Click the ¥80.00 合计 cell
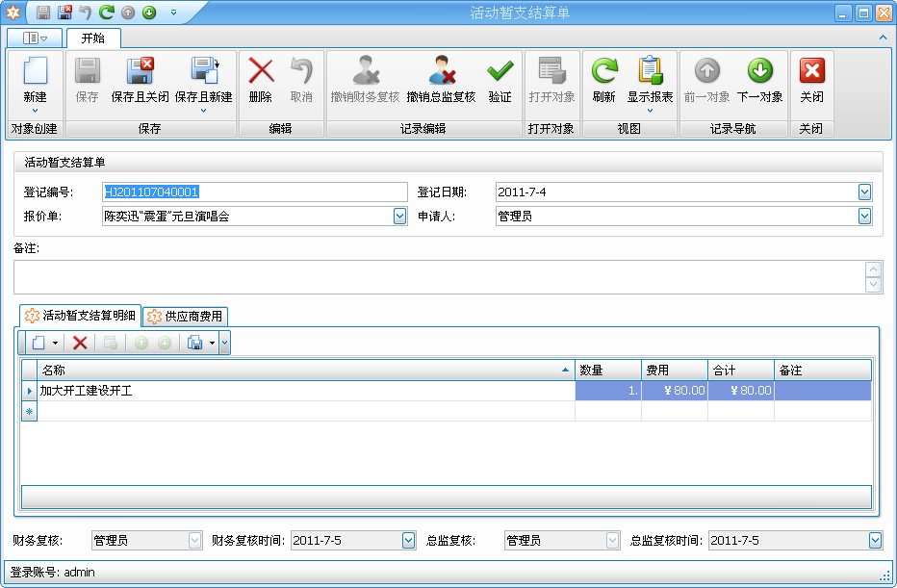 [x=741, y=391]
